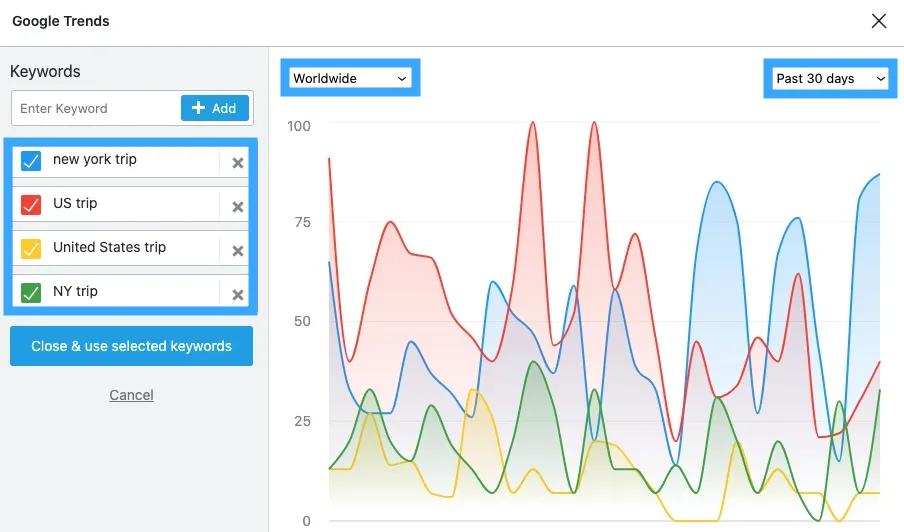Click 'Close & use selected keywords' button
Viewport: 904px width, 532px height.
click(x=131, y=346)
